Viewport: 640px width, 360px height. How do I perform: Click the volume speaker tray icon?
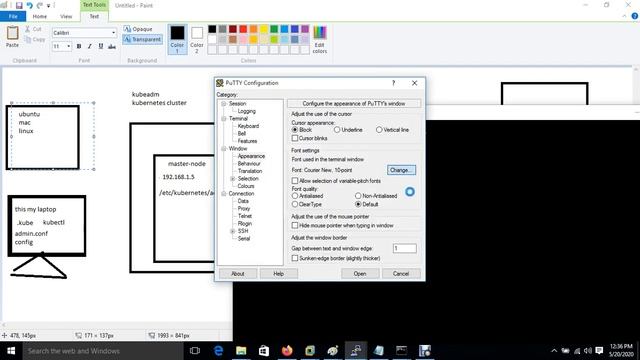(x=588, y=351)
